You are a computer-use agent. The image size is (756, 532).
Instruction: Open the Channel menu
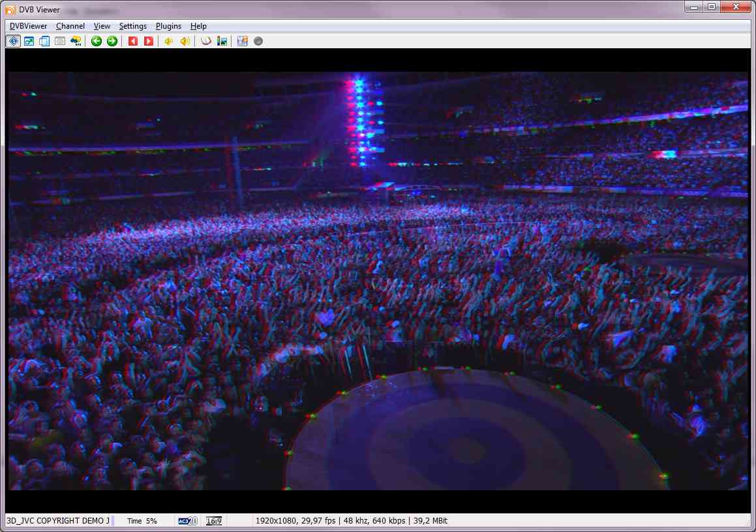70,26
